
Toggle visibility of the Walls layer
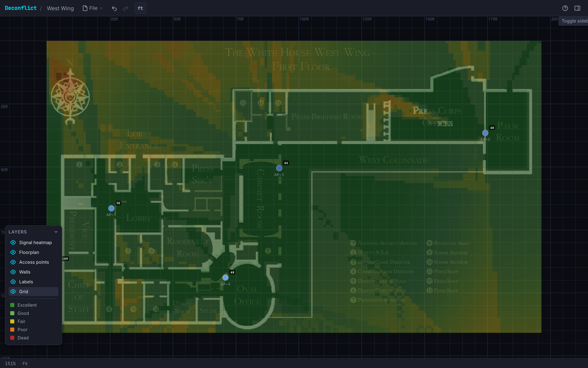[13, 272]
